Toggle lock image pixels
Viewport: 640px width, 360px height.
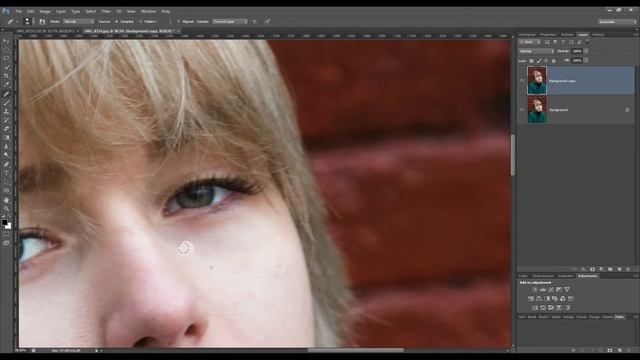click(x=539, y=61)
